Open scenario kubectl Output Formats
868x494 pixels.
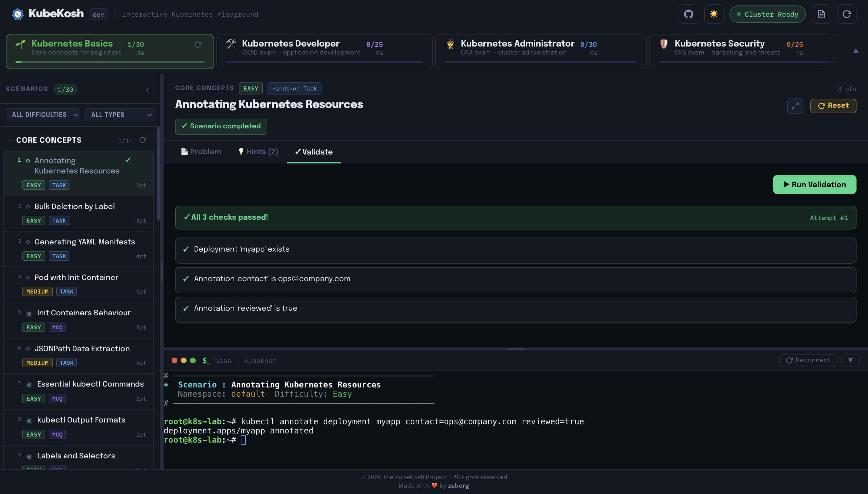(79, 427)
